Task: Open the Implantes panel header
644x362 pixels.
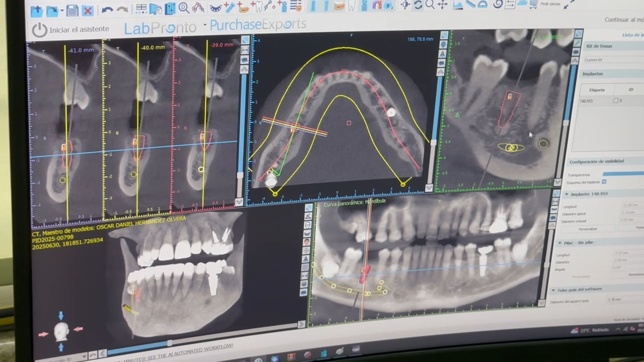Action: (x=611, y=73)
